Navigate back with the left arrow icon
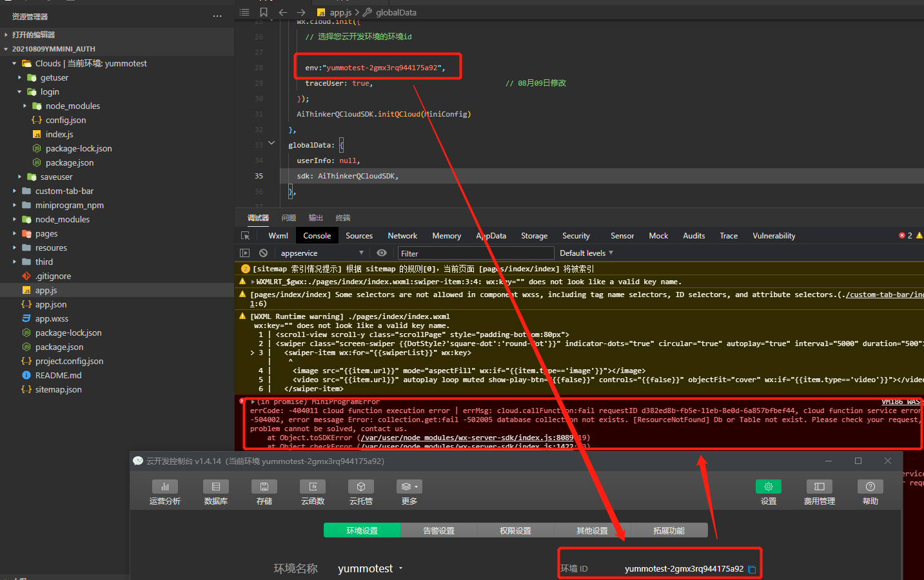The width and height of the screenshot is (924, 580). coord(282,12)
